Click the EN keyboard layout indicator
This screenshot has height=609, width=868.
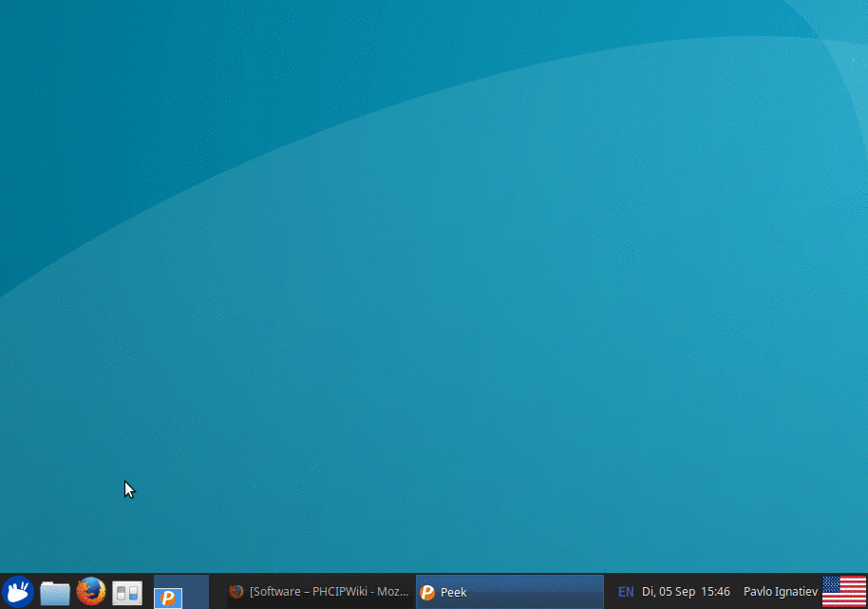tap(626, 592)
